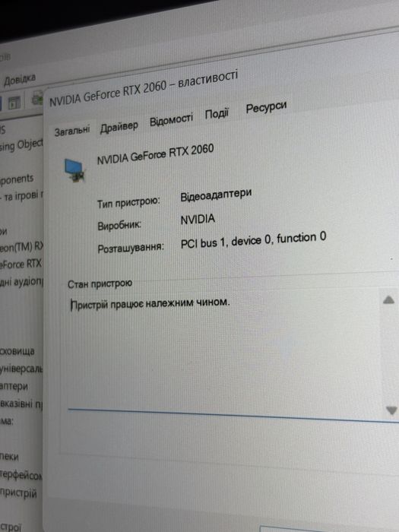
Task: Click the 'Стан пристрою' group label
Action: coord(100,283)
